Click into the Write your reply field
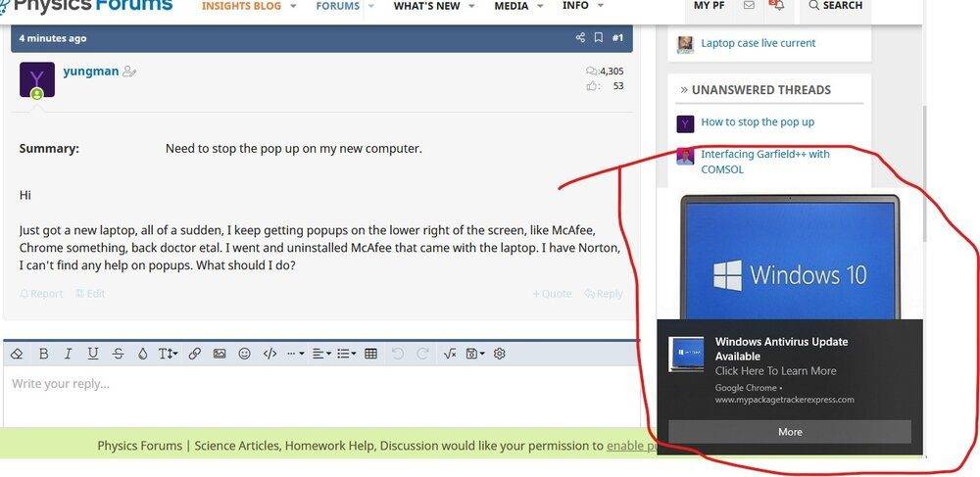The image size is (980, 477). (x=321, y=397)
